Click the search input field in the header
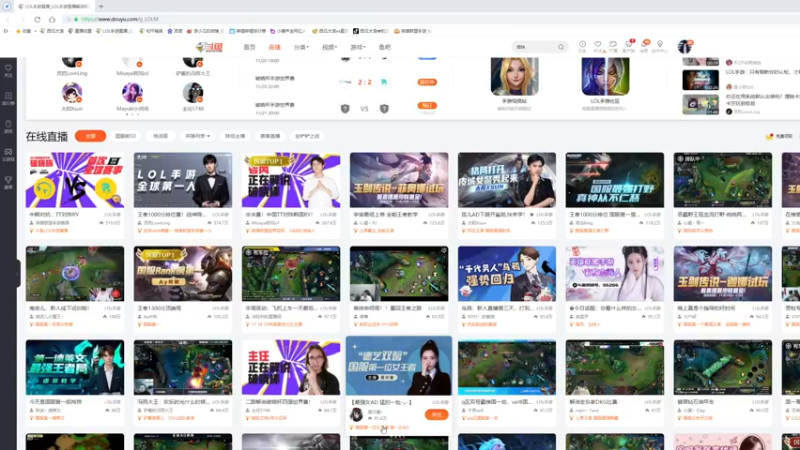 click(x=535, y=47)
